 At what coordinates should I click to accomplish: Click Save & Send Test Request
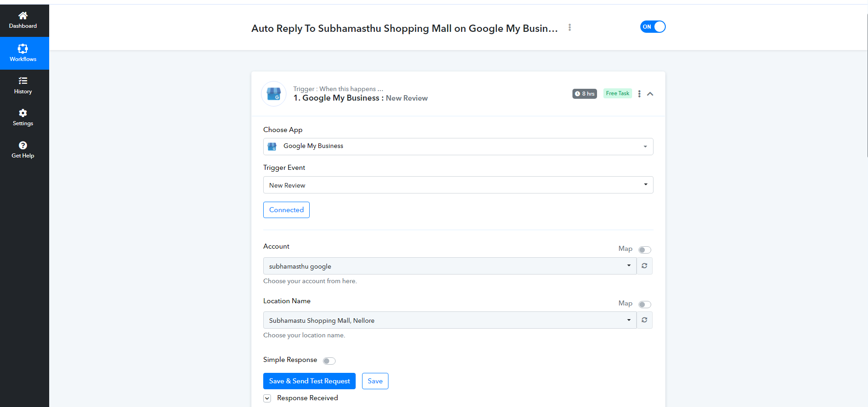coord(309,381)
